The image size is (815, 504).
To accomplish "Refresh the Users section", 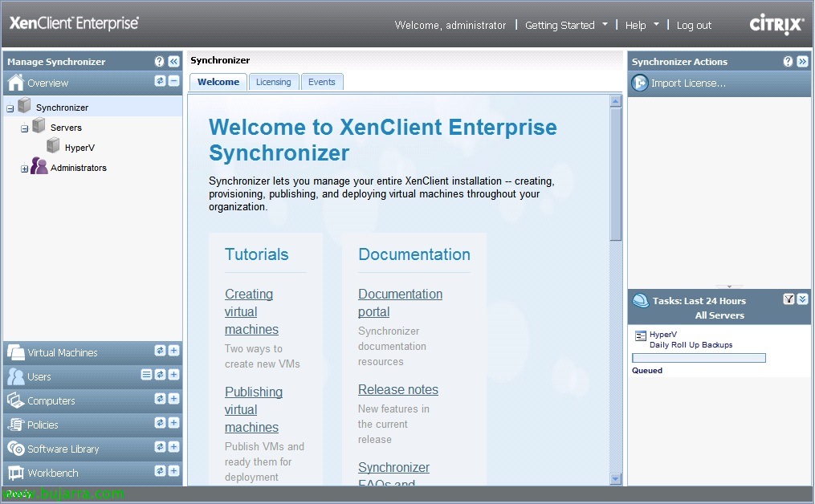I will pyautogui.click(x=160, y=375).
